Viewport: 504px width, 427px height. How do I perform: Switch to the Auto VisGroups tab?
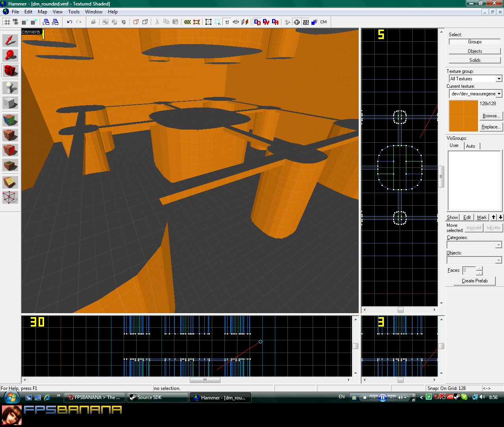tap(471, 146)
